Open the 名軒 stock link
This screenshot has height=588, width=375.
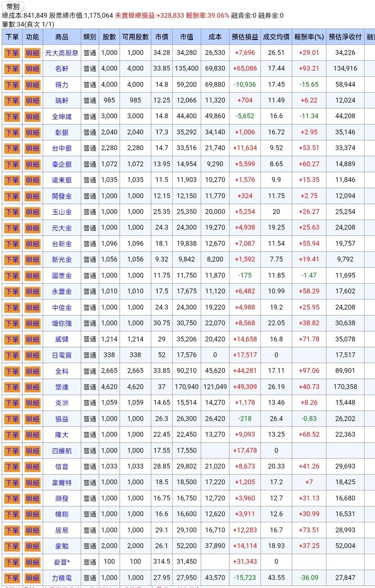[x=62, y=69]
